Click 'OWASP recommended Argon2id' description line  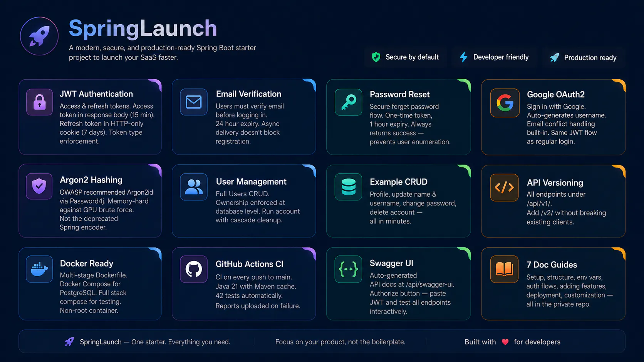point(106,192)
